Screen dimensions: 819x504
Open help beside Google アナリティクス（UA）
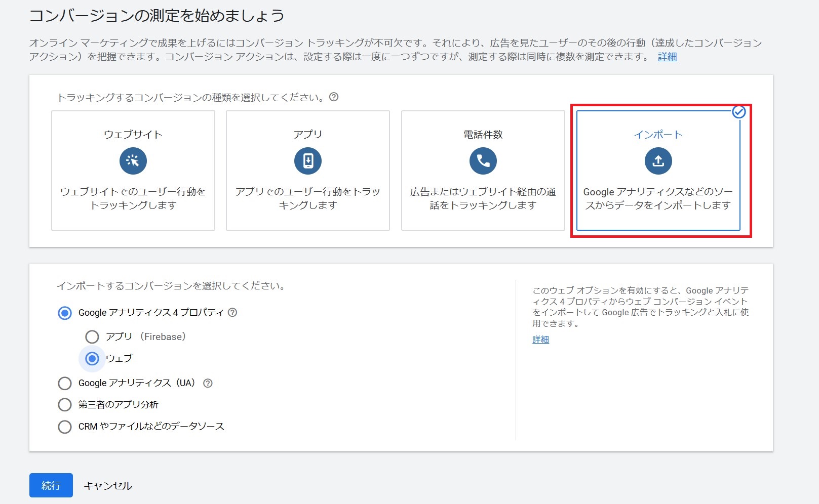207,384
